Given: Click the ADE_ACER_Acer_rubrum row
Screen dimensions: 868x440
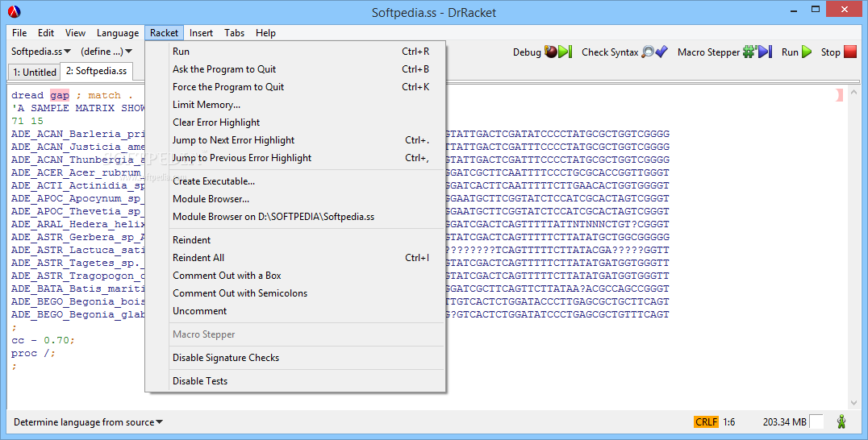Looking at the screenshot, I should point(340,172).
